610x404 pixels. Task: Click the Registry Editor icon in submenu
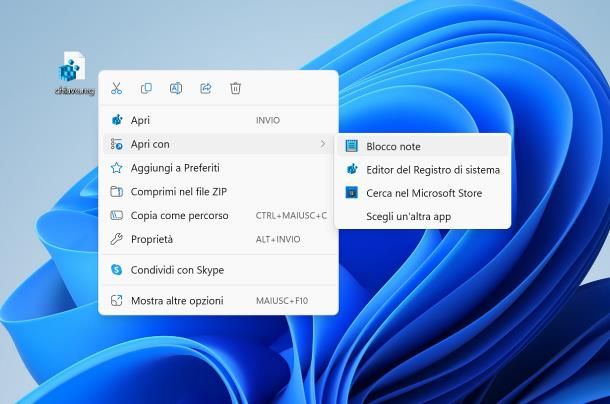352,169
